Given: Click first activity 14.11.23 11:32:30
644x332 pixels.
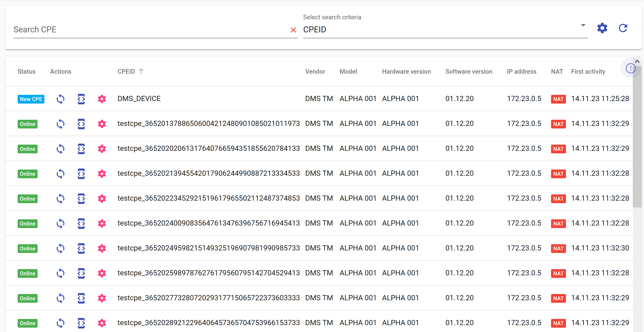Looking at the screenshot, I should tap(600, 248).
